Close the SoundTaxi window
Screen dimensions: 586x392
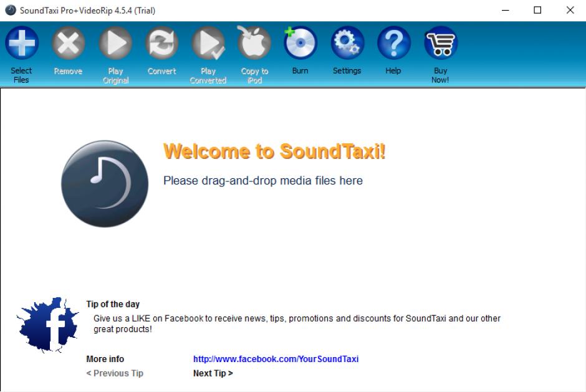[x=570, y=10]
